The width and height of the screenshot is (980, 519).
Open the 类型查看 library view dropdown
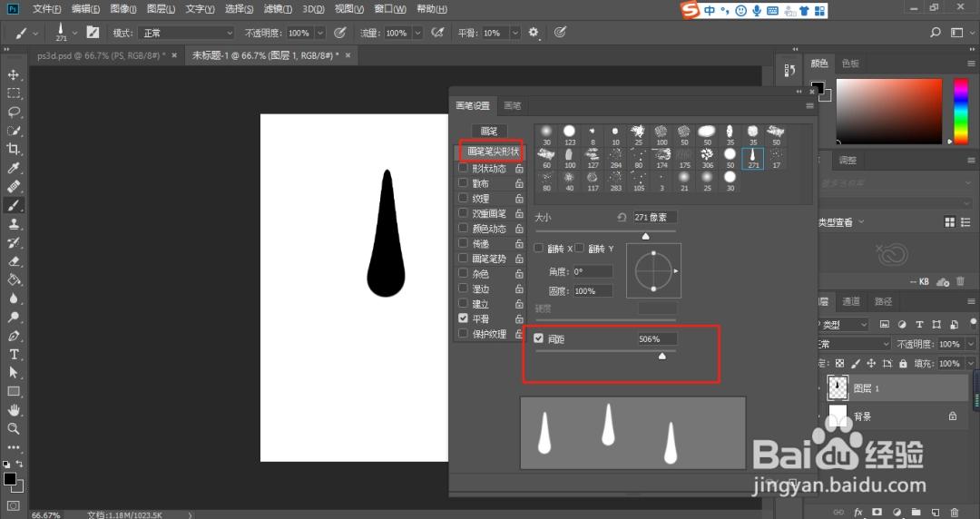[x=841, y=222]
